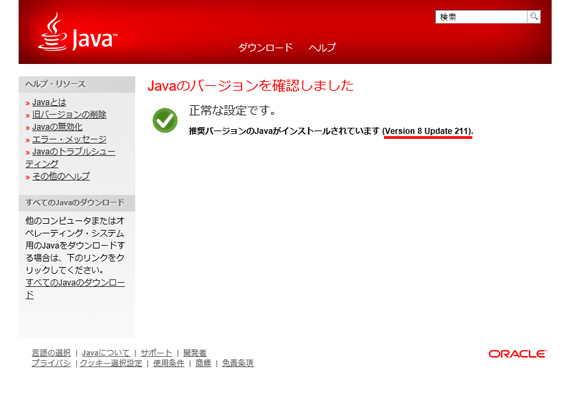570x420 pixels.
Task: Click クッキー選択設定 footer link
Action: (111, 363)
